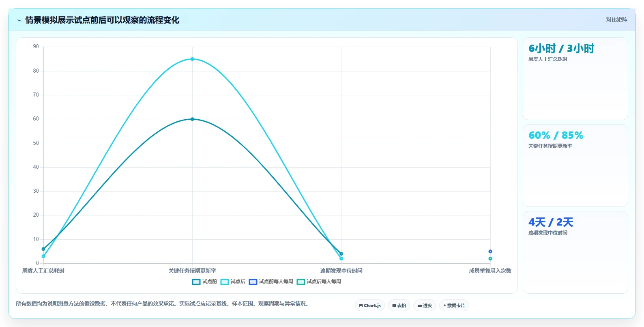Click the small icon before the panel title
Image resolution: width=644 pixels, height=327 pixels.
coord(19,20)
